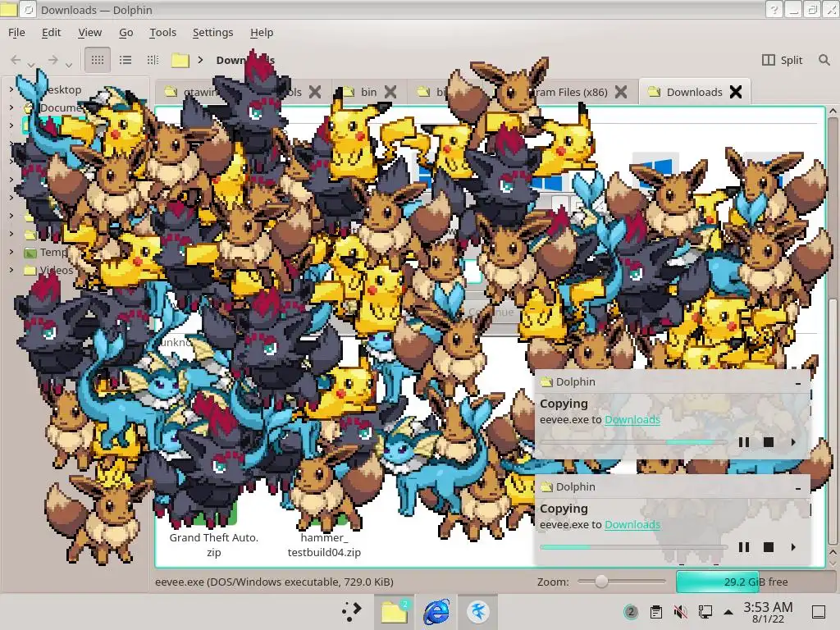Click the 29.2 GiB free space bar

click(x=756, y=582)
